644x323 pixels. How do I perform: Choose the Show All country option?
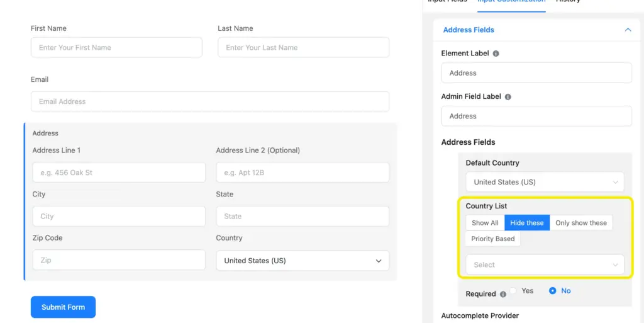(x=485, y=223)
